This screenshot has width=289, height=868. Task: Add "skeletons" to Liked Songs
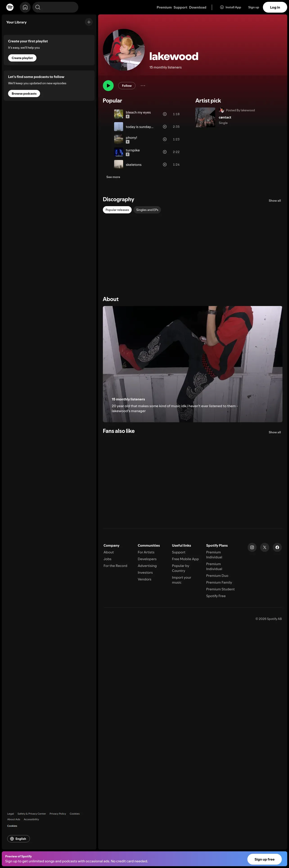165,164
